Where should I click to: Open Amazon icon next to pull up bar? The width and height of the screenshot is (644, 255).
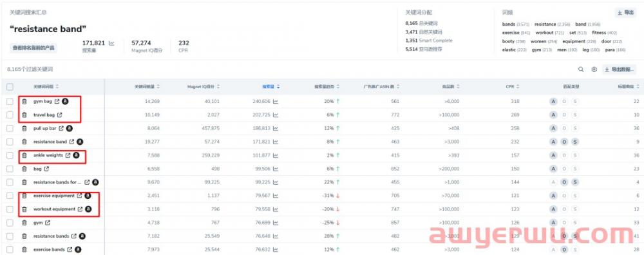click(x=70, y=129)
